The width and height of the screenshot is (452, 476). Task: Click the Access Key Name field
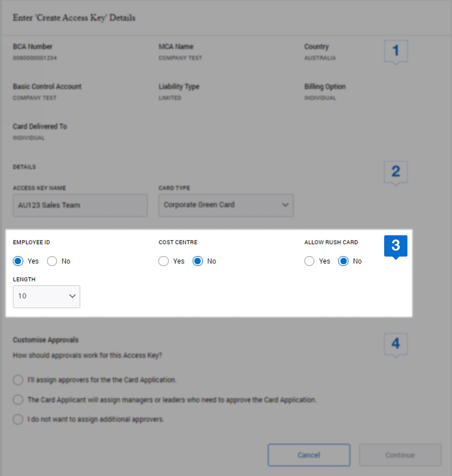[80, 205]
